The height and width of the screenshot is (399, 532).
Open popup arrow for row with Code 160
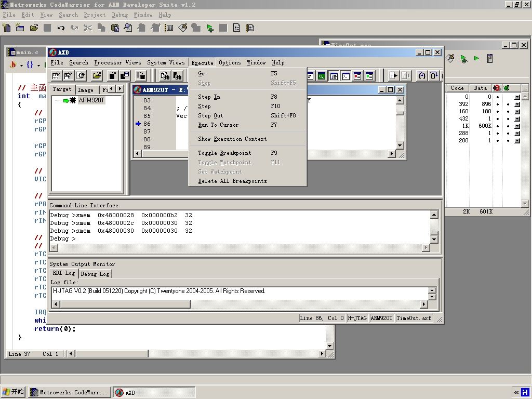click(517, 112)
